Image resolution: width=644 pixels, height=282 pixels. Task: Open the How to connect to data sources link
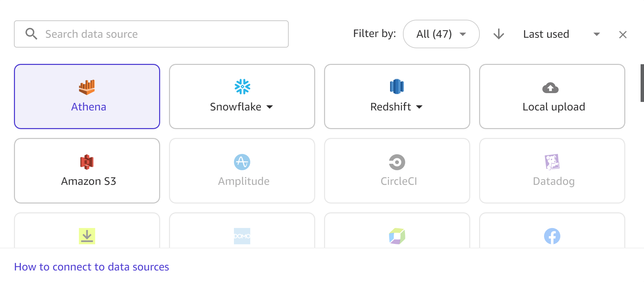91,267
